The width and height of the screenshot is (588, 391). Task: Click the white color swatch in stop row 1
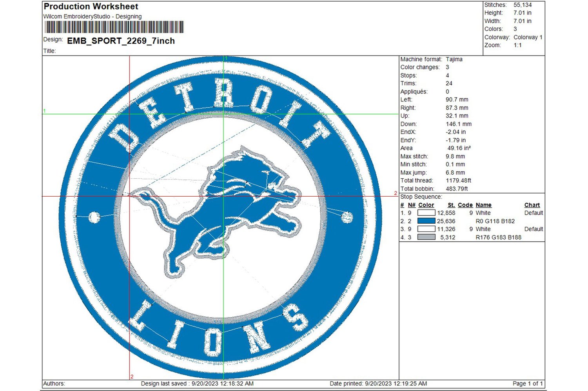(426, 213)
